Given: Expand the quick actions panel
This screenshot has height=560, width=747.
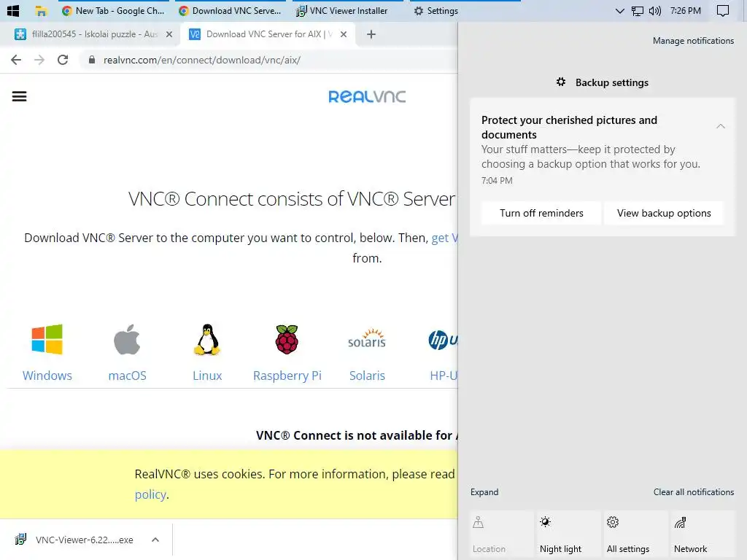Looking at the screenshot, I should coord(484,492).
